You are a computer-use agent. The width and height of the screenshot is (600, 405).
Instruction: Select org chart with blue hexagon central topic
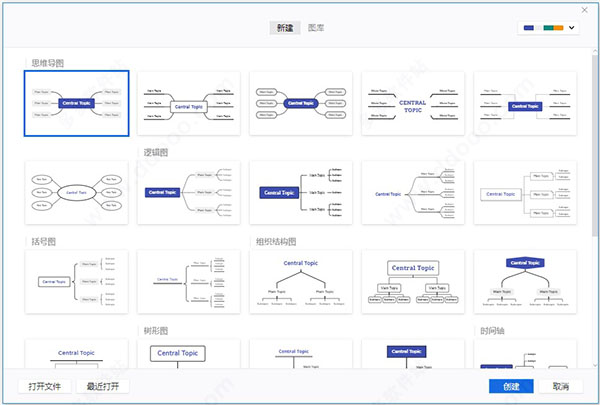(x=525, y=282)
